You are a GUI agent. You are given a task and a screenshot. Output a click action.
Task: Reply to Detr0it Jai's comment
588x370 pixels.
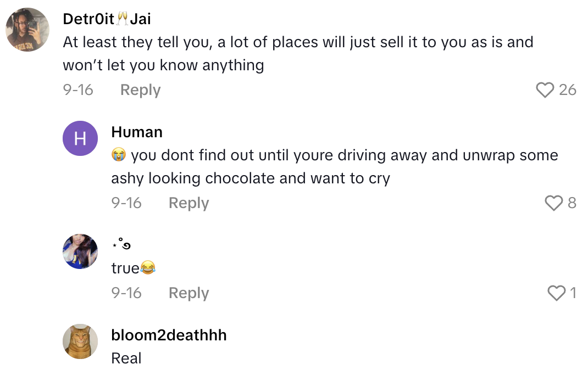[140, 90]
